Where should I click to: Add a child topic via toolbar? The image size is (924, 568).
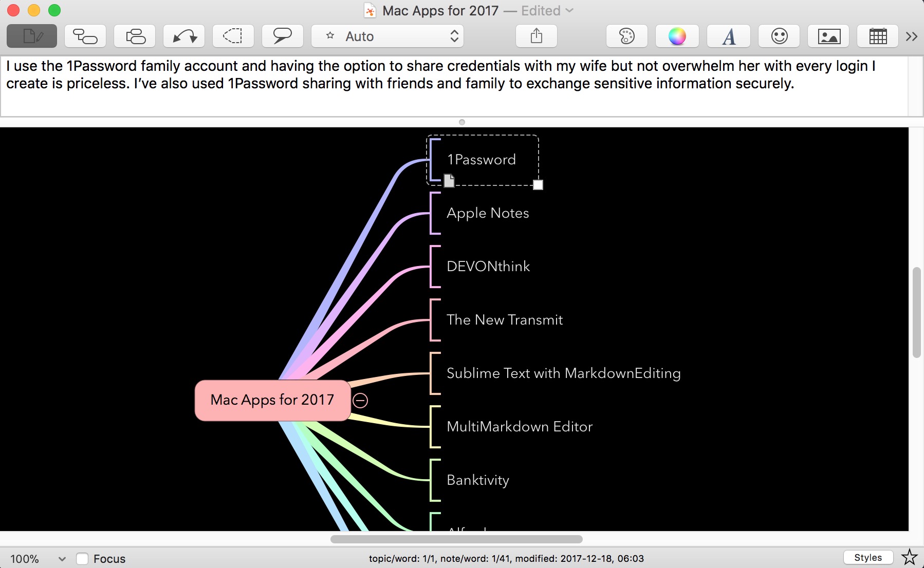(85, 36)
